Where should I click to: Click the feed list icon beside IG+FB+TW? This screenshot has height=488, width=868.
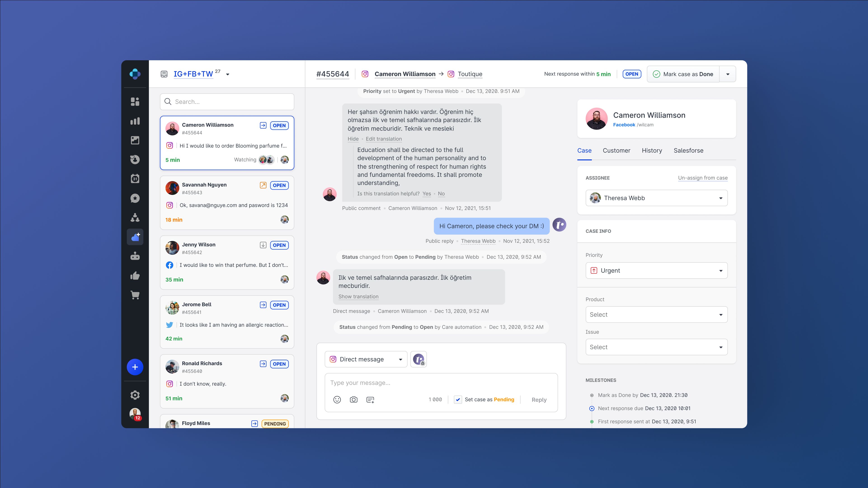[164, 74]
